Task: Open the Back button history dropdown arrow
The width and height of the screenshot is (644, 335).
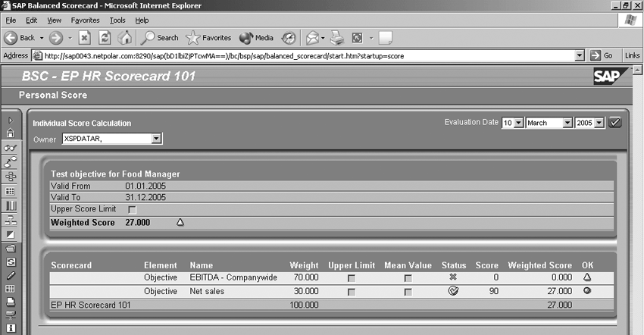Action: pyautogui.click(x=42, y=38)
